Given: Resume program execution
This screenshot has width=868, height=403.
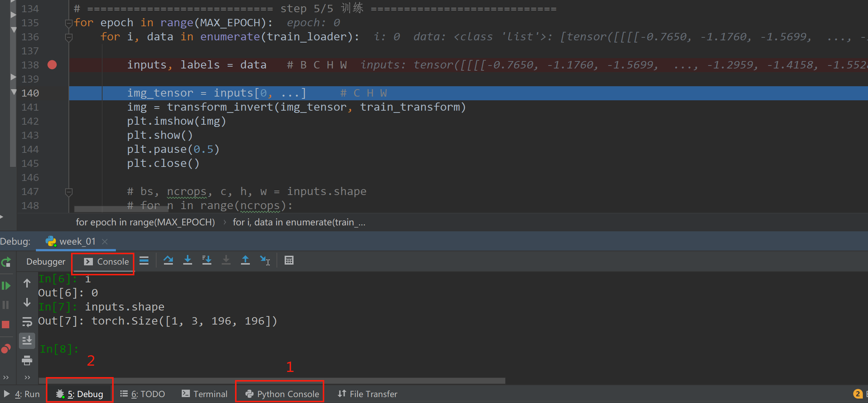Looking at the screenshot, I should coord(6,286).
